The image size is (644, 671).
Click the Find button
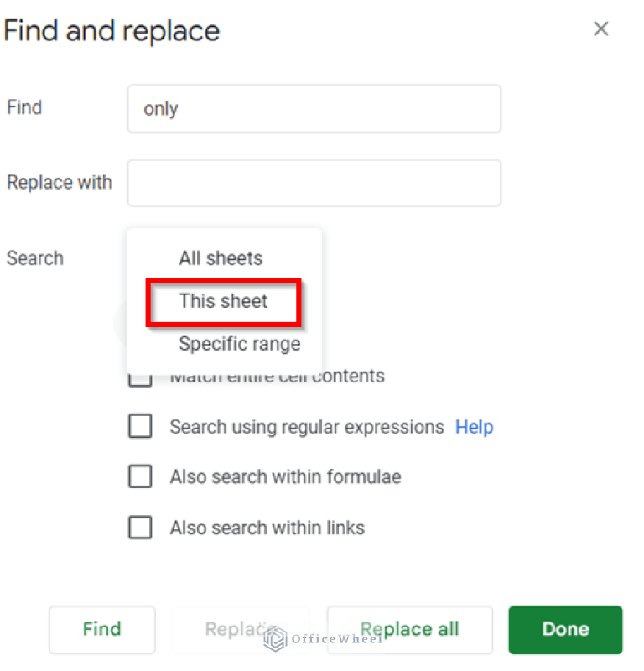(x=101, y=629)
